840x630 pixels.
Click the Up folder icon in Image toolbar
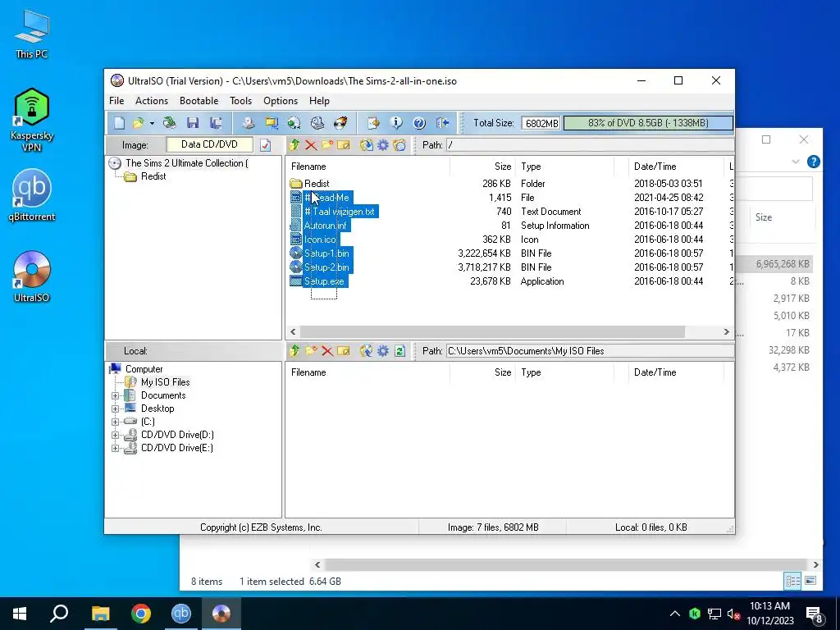click(x=294, y=144)
